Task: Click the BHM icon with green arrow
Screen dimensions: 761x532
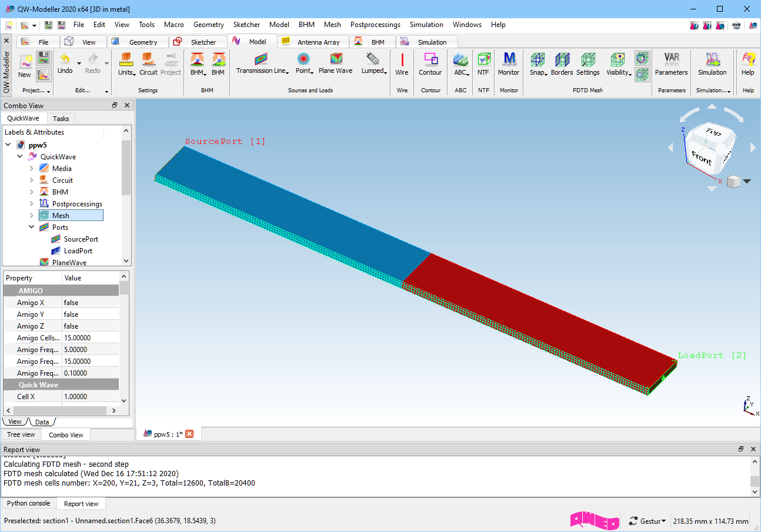Action: (218, 65)
